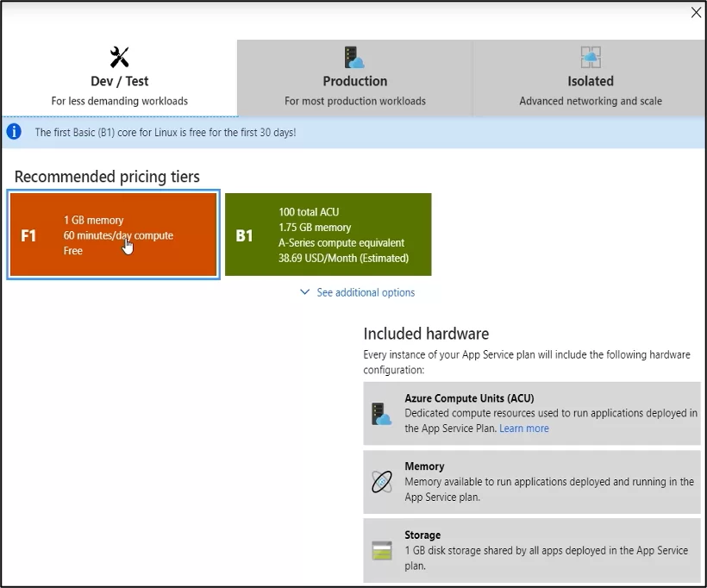Click the Azure Compute Units server icon
707x588 pixels.
point(381,414)
